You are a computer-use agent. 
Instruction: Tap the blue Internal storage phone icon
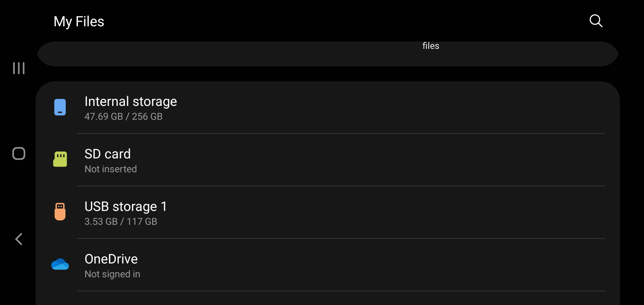pyautogui.click(x=60, y=107)
